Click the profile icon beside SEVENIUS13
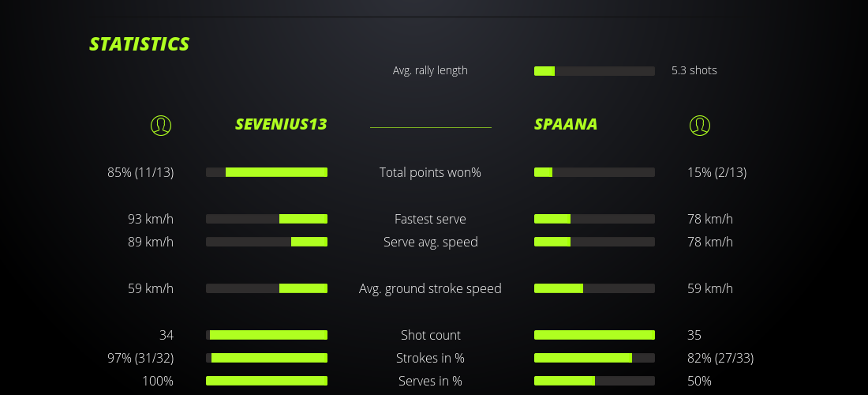Screen dimensions: 868x395 click(x=160, y=125)
